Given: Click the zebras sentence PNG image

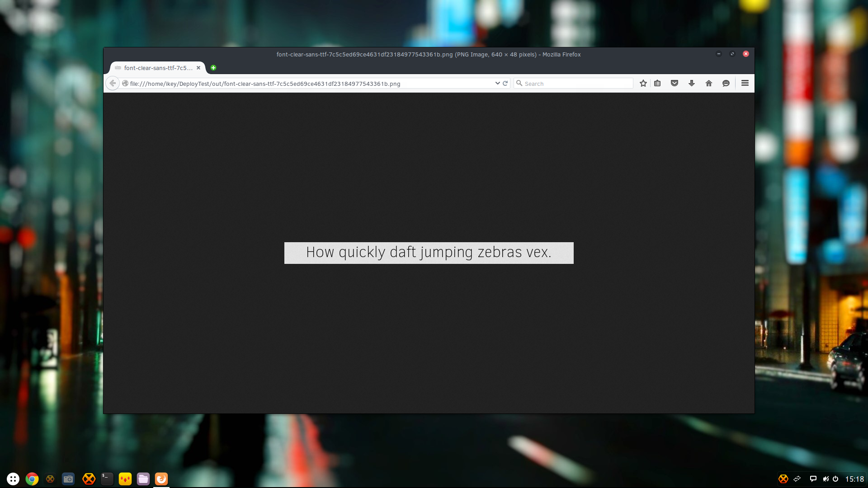Looking at the screenshot, I should 429,253.
